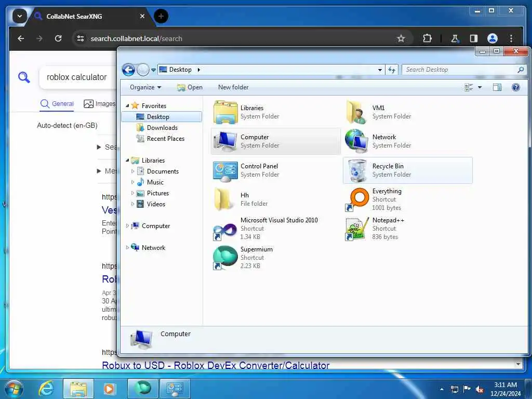Close the CollabNet SearXNG tab
The width and height of the screenshot is (532, 399).
tap(142, 16)
